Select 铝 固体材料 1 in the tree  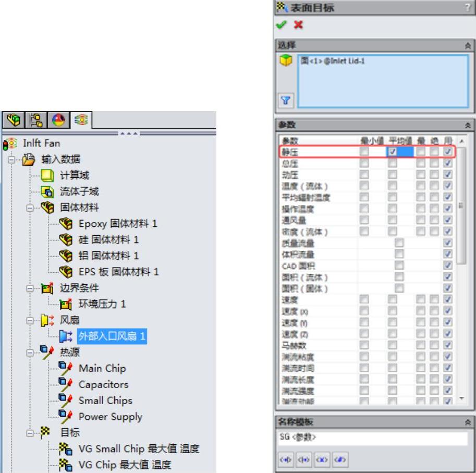pos(108,256)
